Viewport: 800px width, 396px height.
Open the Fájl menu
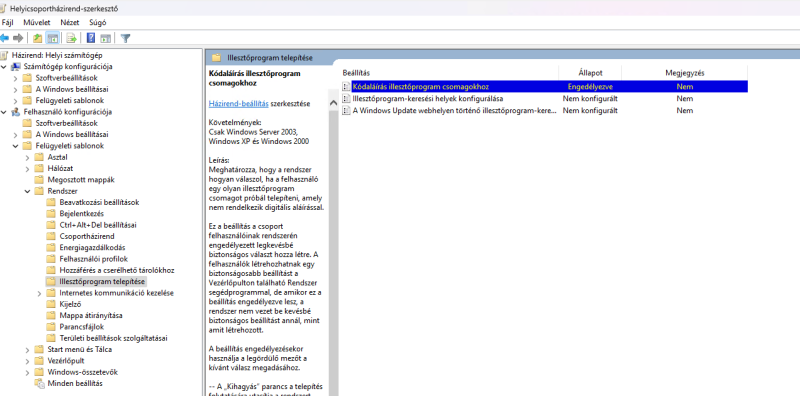tap(8, 22)
